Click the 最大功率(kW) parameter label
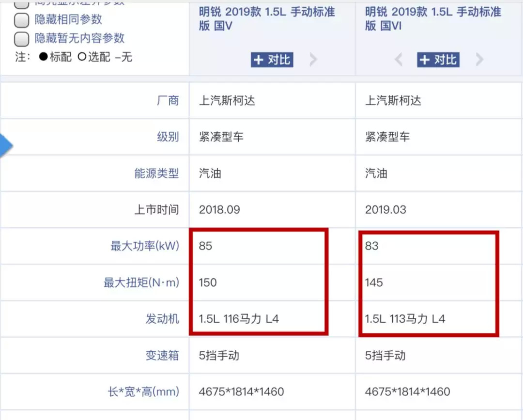 point(144,246)
